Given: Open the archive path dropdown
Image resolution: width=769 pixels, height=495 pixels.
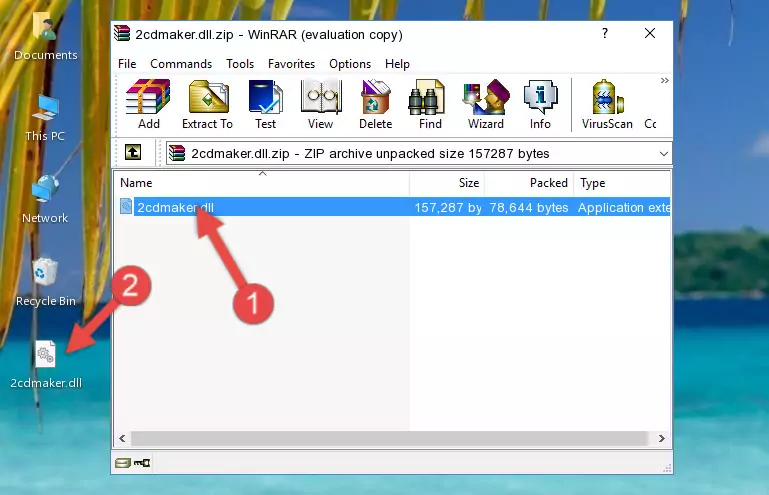Looking at the screenshot, I should tap(664, 154).
